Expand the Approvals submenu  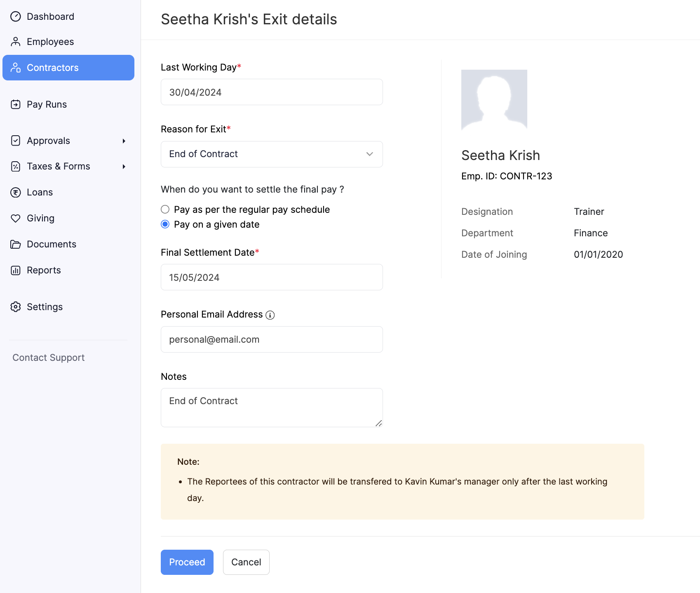124,141
